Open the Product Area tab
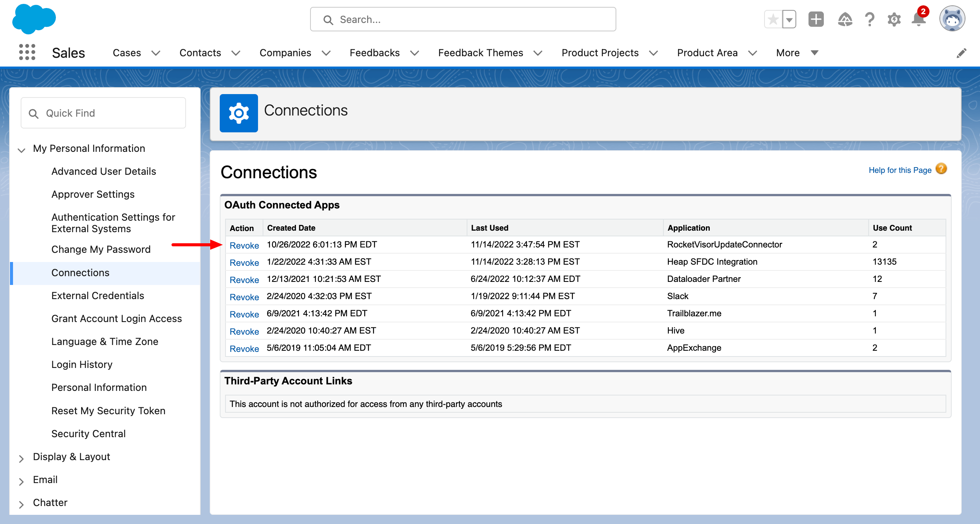 (707, 53)
